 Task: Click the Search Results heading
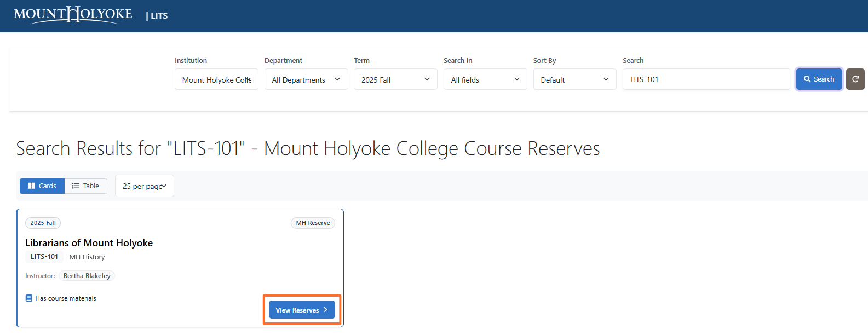click(x=308, y=148)
